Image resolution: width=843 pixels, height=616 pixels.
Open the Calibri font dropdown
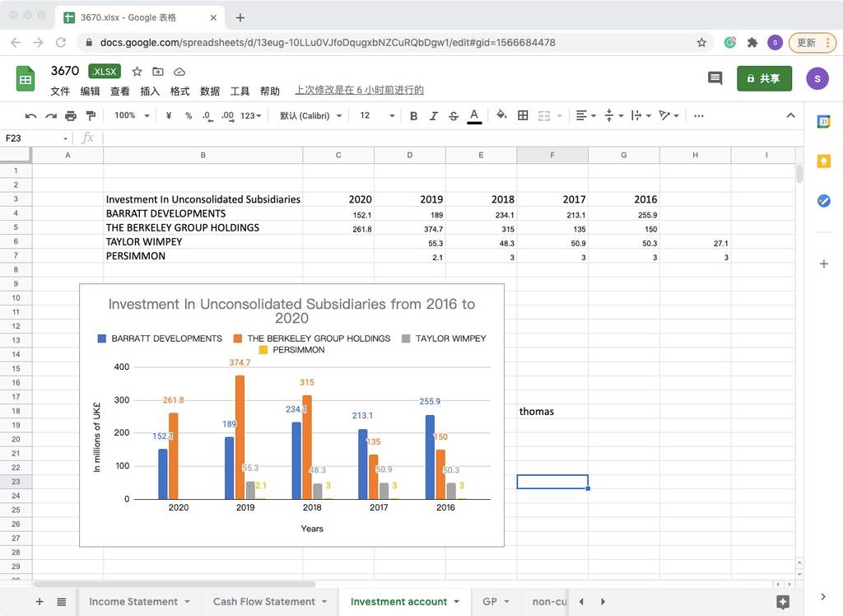tap(310, 115)
